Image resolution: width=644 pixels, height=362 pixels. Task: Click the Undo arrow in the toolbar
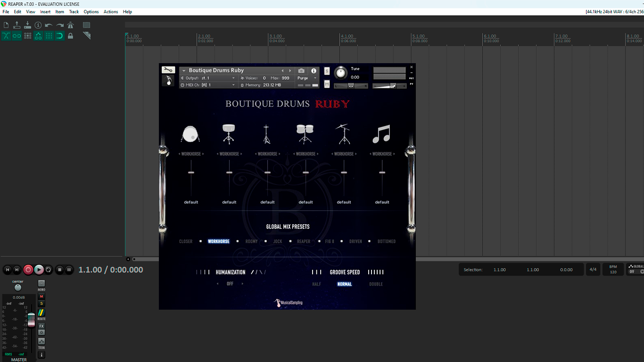[x=49, y=25]
